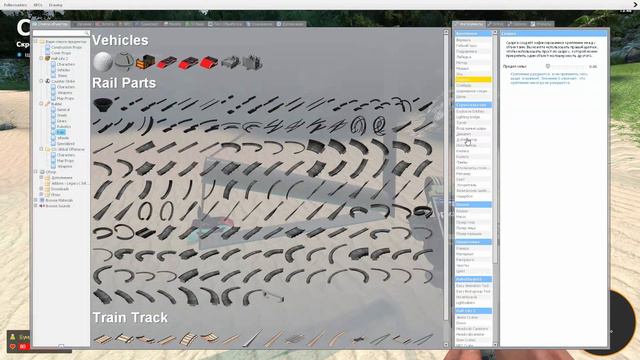The image size is (640, 360).
Task: Expand the Downloads tree node
Action: (41, 189)
